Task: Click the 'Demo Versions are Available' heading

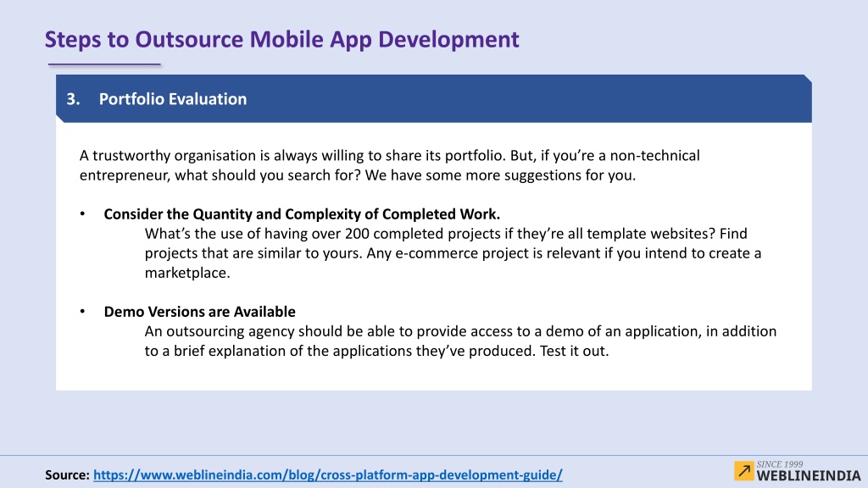Action: [x=199, y=312]
